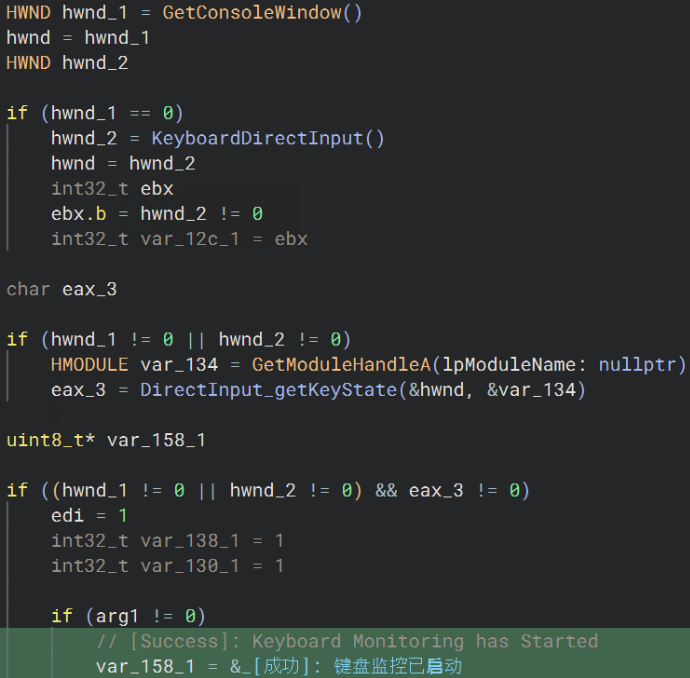Select the arg1 variable in the if condition
Screen dimensions: 690x678
point(117,616)
